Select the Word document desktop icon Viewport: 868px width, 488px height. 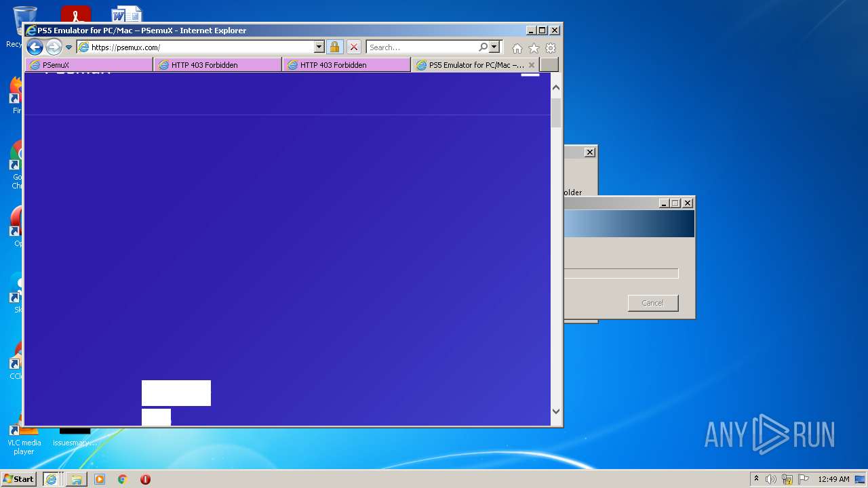(x=127, y=14)
